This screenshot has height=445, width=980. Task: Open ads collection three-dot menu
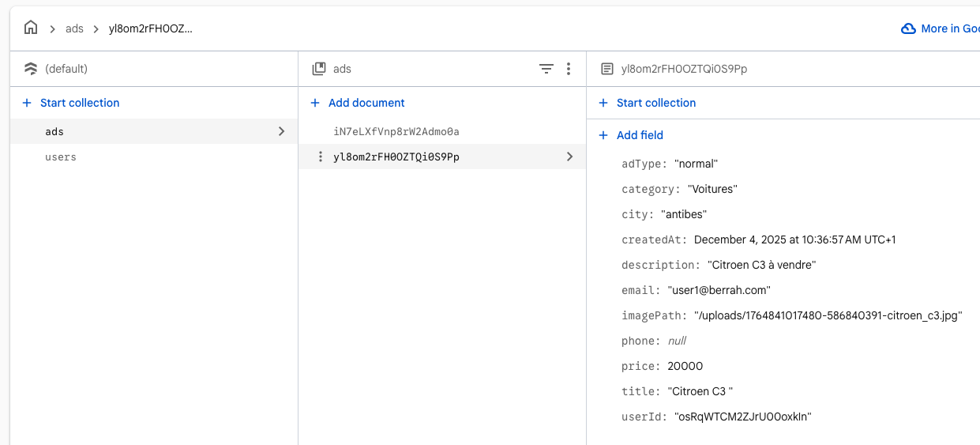[x=569, y=69]
